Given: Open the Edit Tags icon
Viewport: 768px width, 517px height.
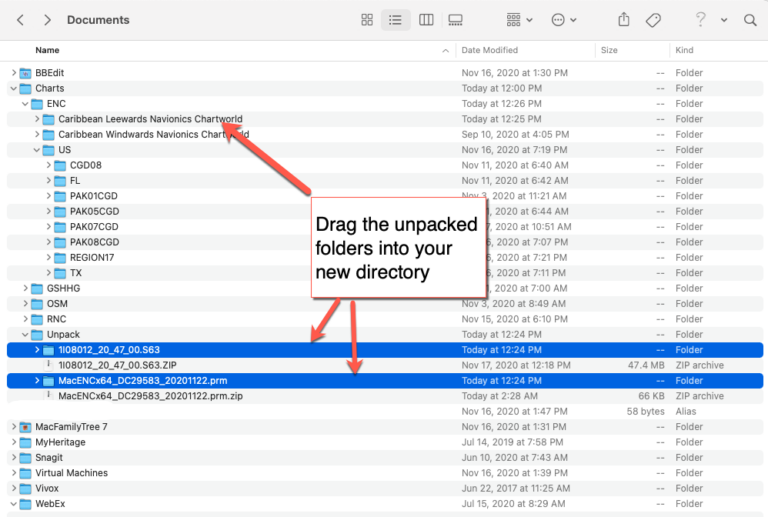Looking at the screenshot, I should pos(653,20).
